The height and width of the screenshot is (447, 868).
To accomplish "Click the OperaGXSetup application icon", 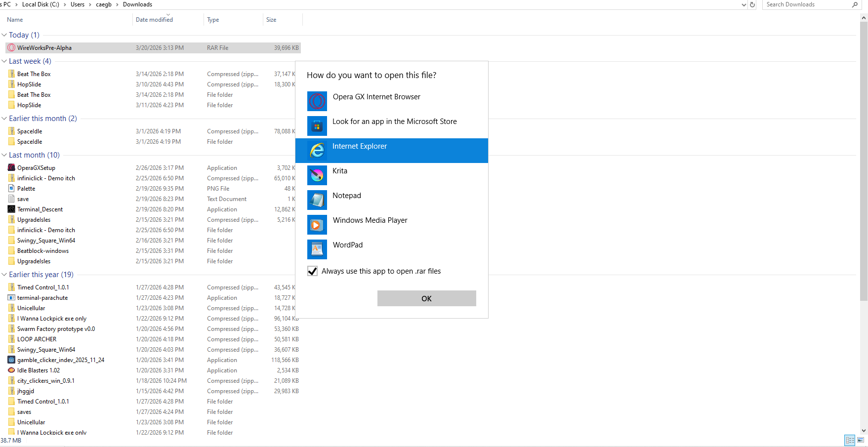I will (11, 168).
